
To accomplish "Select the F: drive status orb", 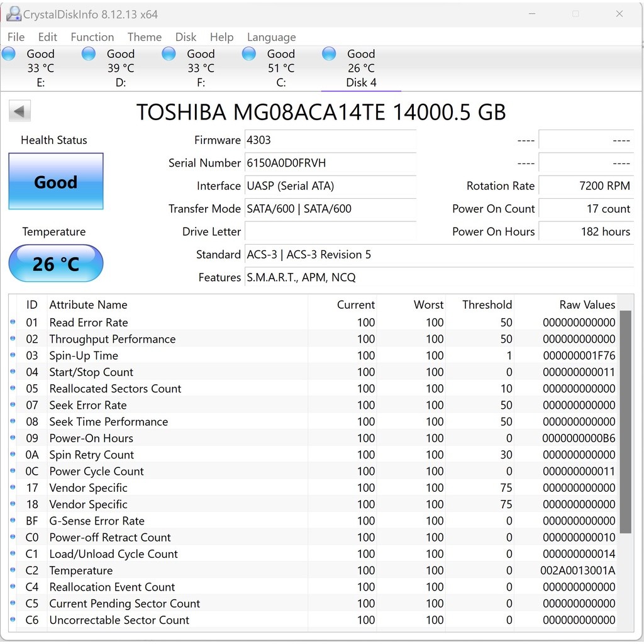I will [x=169, y=54].
